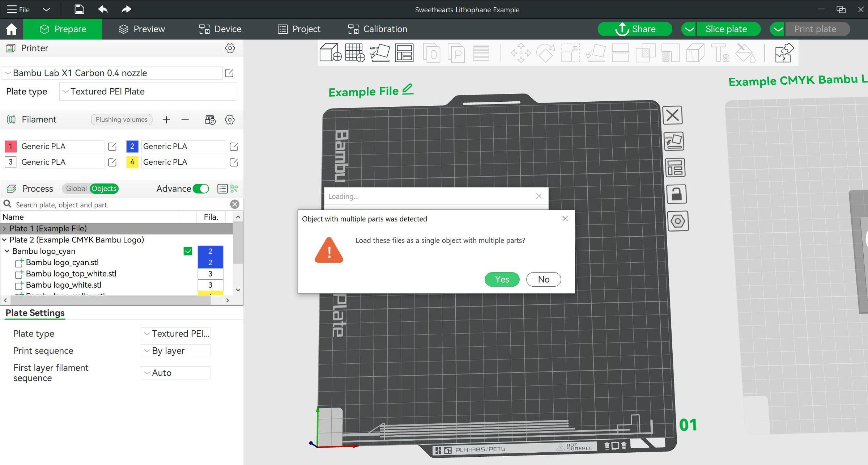Redo the last action
The height and width of the screenshot is (465, 868).
[x=126, y=9]
